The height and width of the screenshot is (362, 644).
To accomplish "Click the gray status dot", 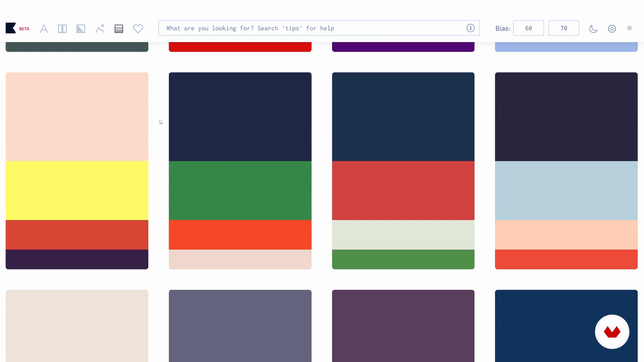I will coord(630,28).
